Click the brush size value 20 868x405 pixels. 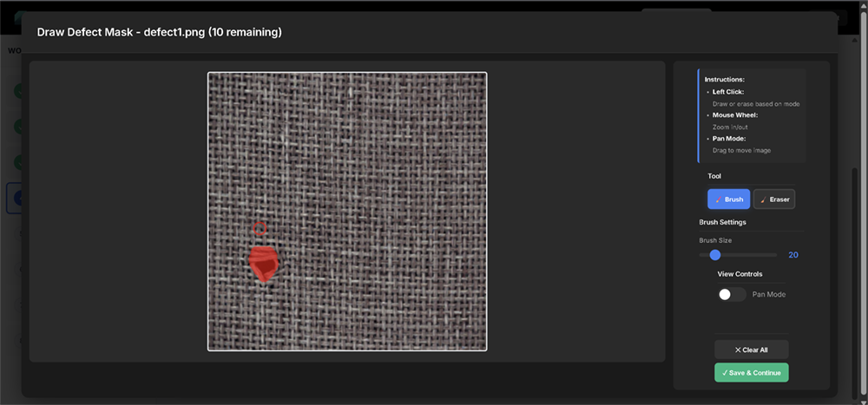(x=793, y=255)
